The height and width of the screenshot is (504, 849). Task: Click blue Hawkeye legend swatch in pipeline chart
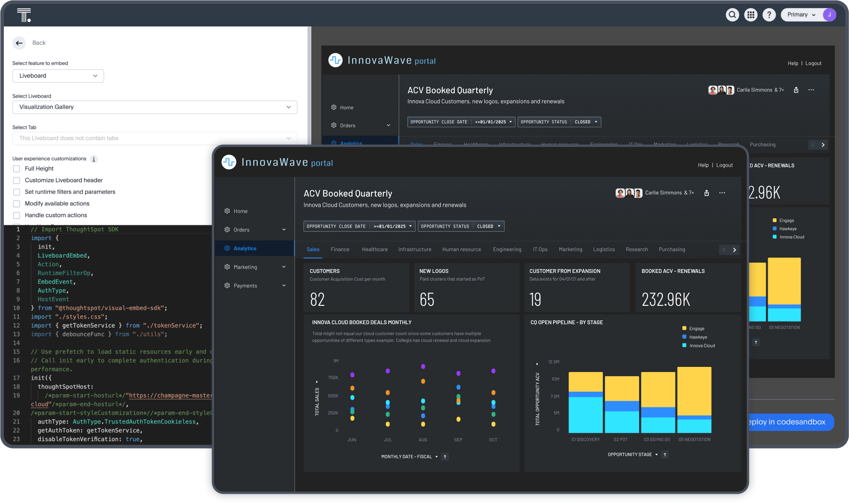click(684, 337)
